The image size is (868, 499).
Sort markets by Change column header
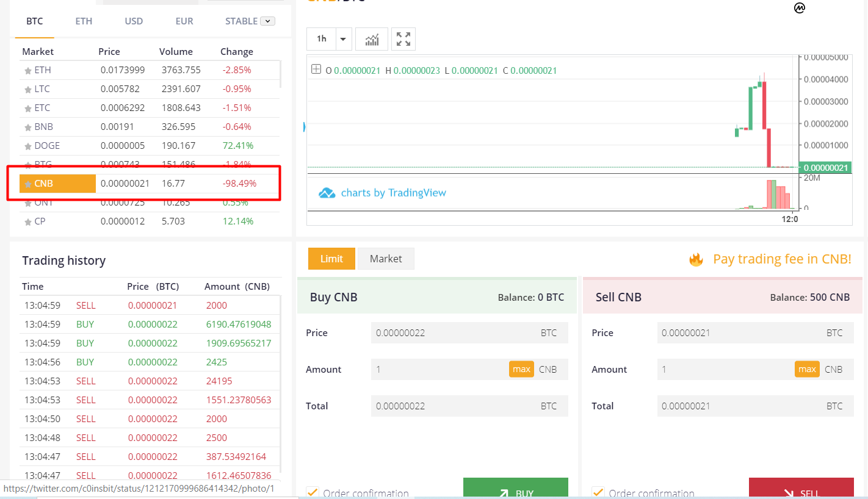pos(237,52)
